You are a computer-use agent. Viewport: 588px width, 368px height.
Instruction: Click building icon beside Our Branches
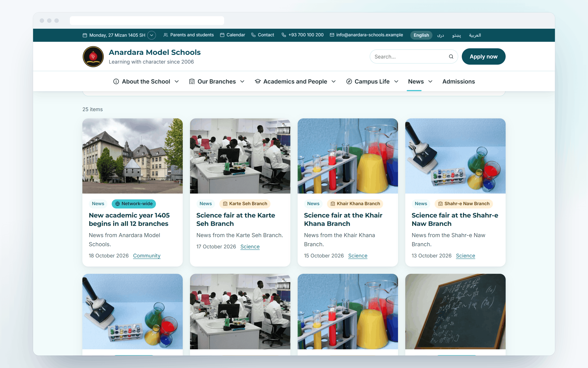click(192, 82)
